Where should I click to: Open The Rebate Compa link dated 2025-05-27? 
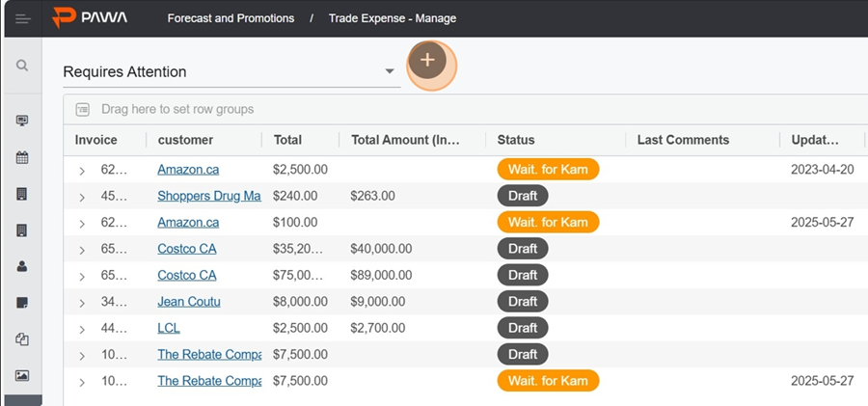[209, 381]
